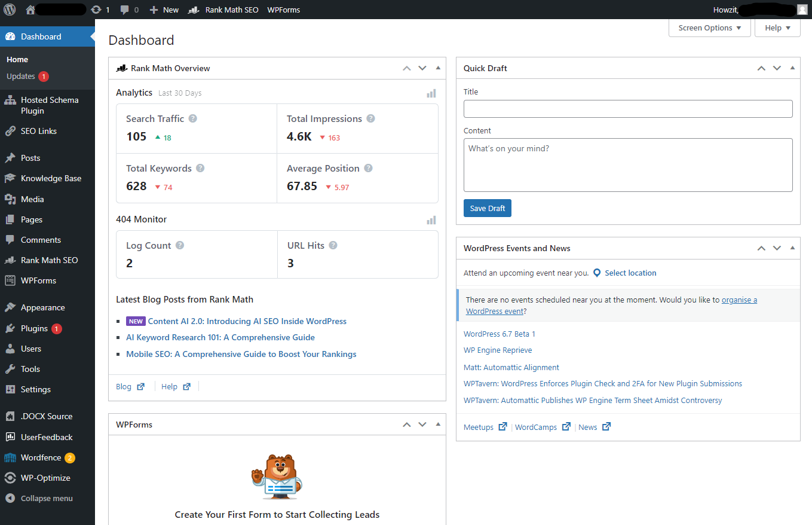Collapse the Quick Draft widget

792,68
